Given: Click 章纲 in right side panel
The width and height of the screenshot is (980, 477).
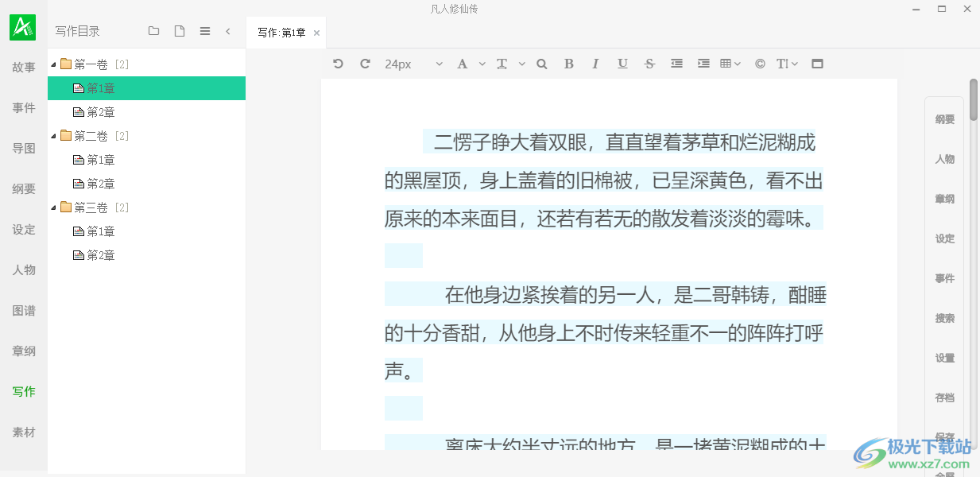Looking at the screenshot, I should click(944, 199).
